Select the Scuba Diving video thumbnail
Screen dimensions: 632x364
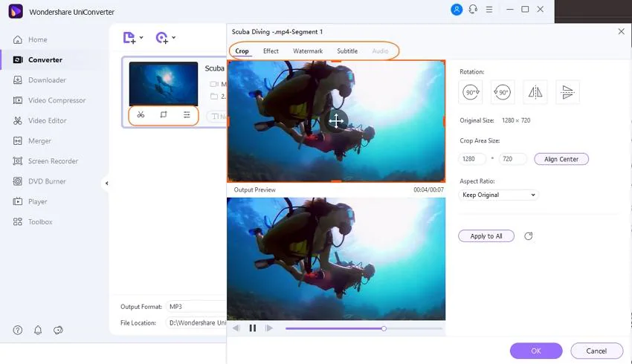(x=164, y=84)
